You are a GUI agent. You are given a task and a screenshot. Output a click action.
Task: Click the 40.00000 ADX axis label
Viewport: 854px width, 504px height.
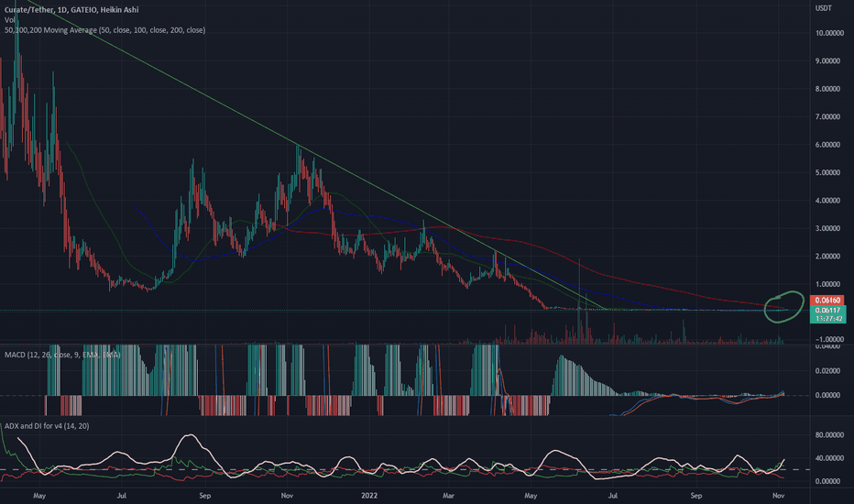[829, 458]
